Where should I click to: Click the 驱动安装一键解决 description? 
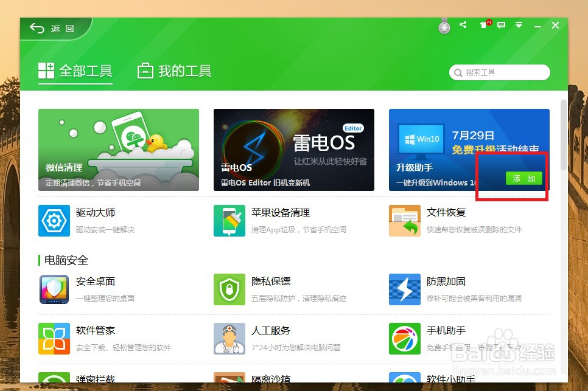pos(105,230)
